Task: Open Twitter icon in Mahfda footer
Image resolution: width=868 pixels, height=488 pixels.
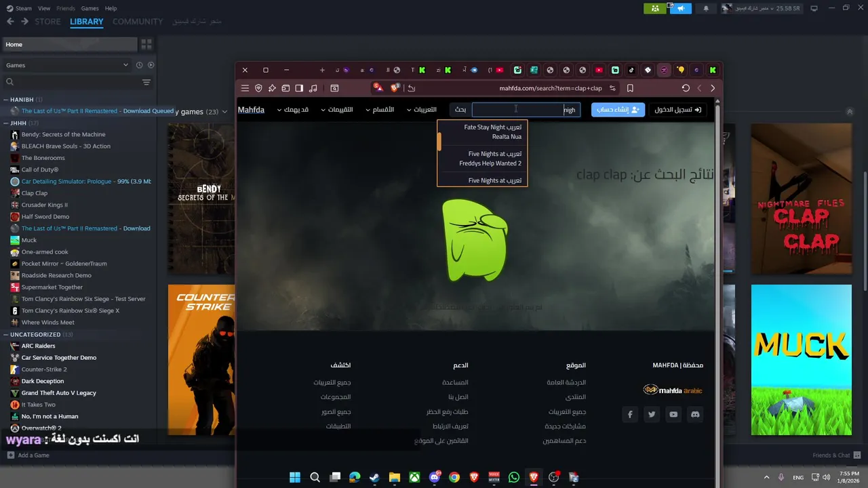Action: point(652,414)
